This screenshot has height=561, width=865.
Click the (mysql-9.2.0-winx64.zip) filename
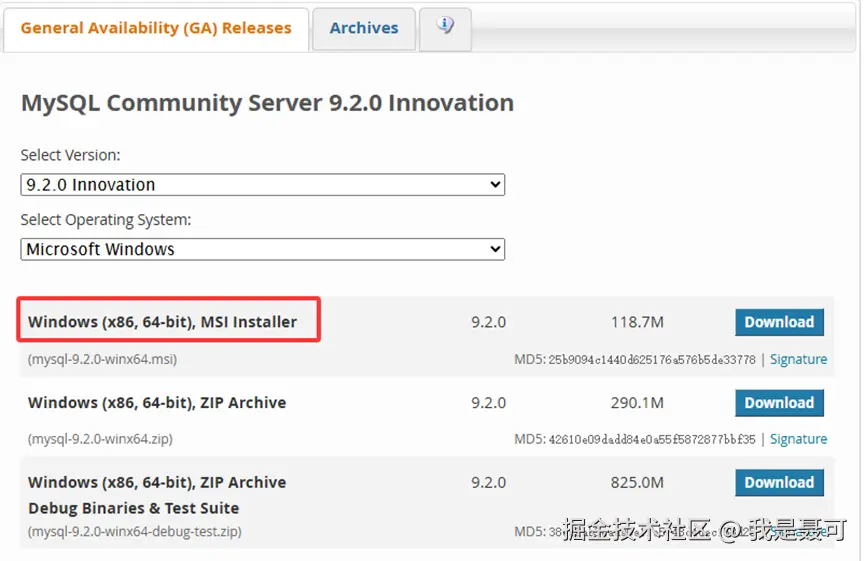pos(100,439)
